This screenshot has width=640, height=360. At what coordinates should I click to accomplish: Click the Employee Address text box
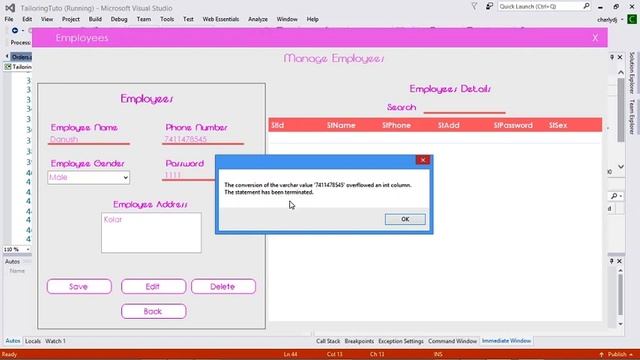click(x=151, y=233)
